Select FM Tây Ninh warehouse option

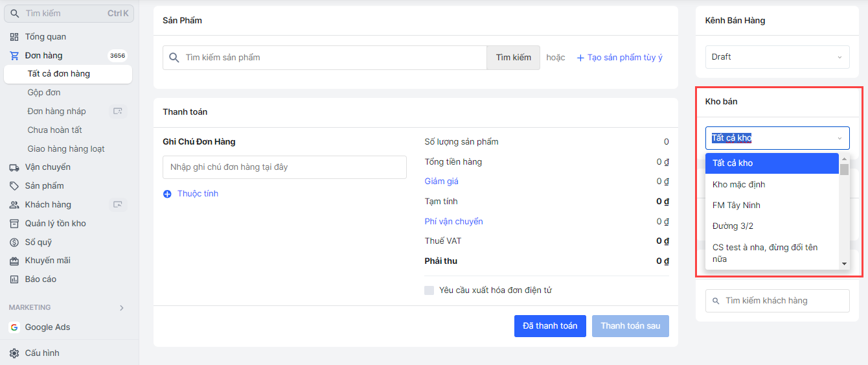(736, 206)
